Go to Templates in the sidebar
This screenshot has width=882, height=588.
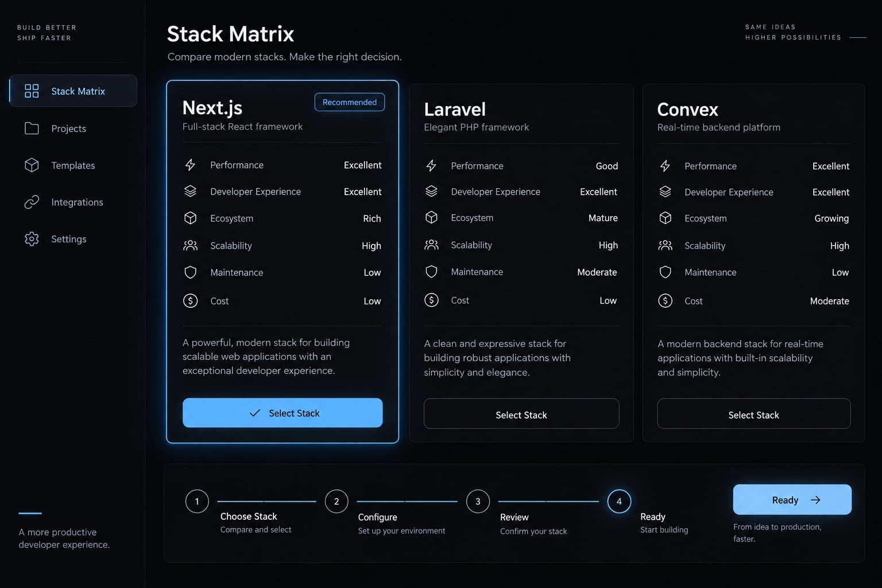pos(73,165)
